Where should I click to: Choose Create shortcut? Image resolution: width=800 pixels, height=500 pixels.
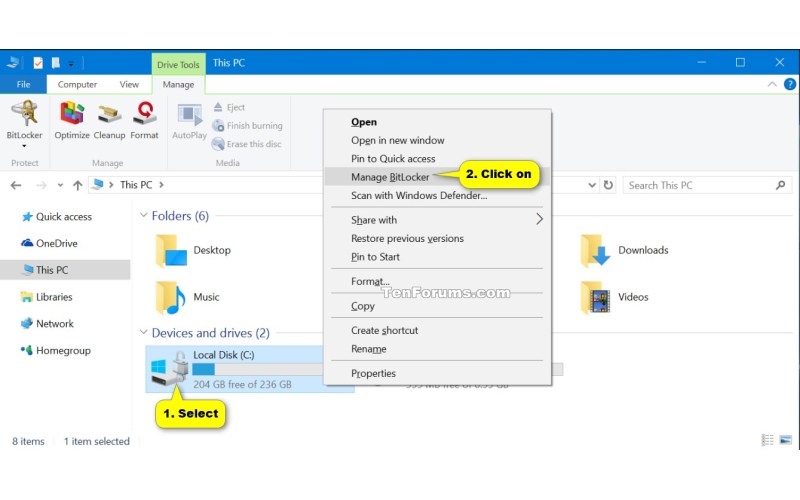(x=437, y=330)
